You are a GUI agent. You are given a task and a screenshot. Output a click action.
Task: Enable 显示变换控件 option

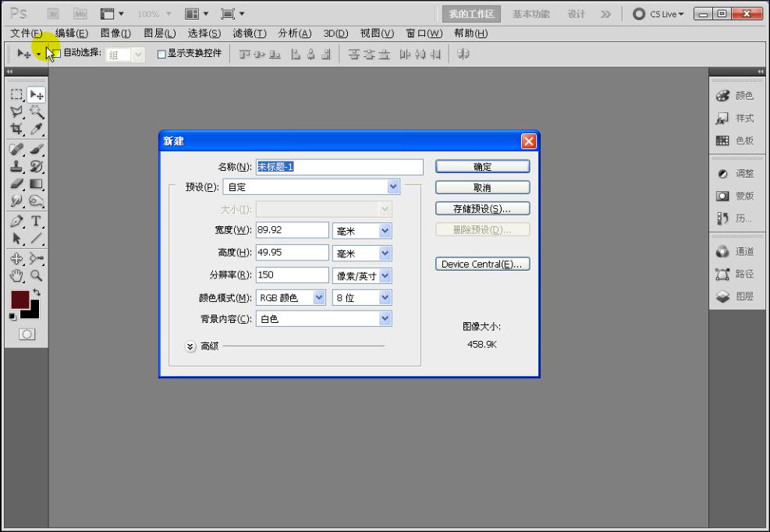160,53
